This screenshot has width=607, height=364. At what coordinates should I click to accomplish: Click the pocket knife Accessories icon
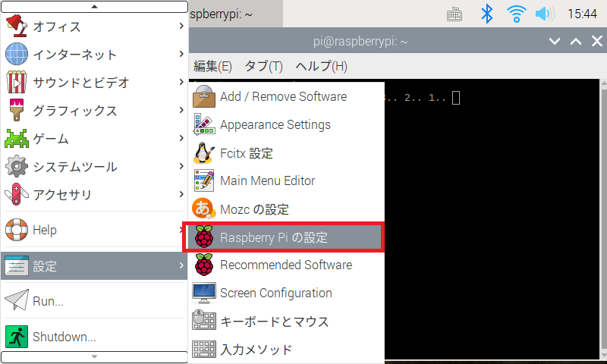(x=17, y=194)
